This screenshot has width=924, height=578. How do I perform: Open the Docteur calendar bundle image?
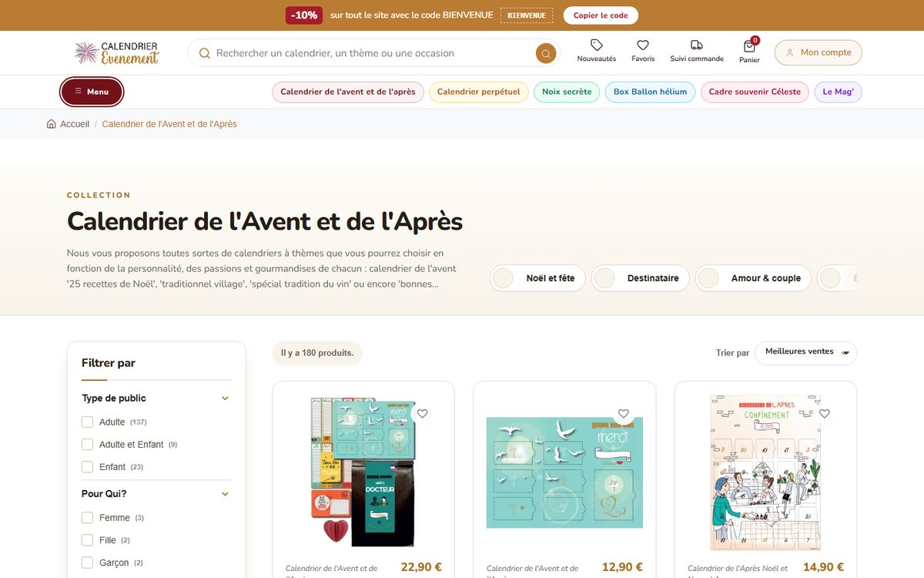(363, 471)
